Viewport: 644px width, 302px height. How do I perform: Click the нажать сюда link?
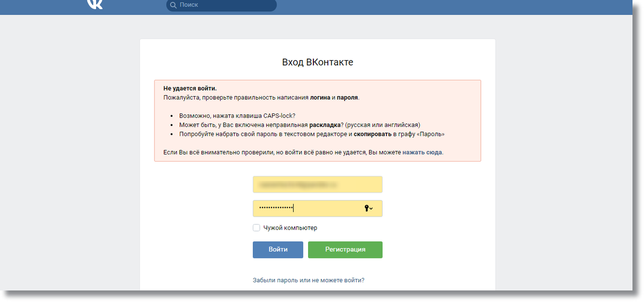[x=422, y=152]
